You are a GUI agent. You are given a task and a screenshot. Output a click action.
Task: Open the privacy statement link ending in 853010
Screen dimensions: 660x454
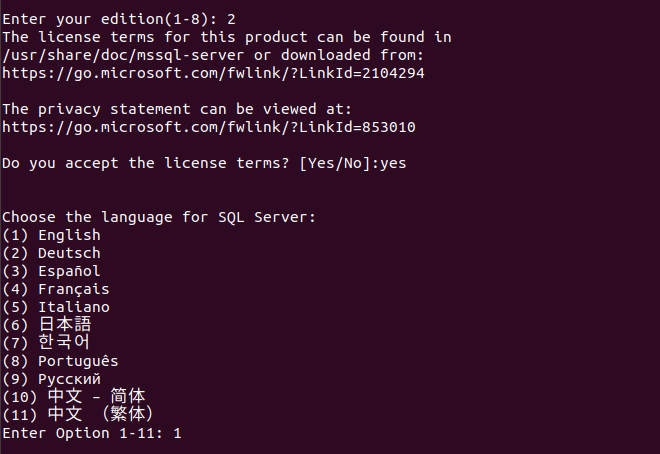click(208, 127)
